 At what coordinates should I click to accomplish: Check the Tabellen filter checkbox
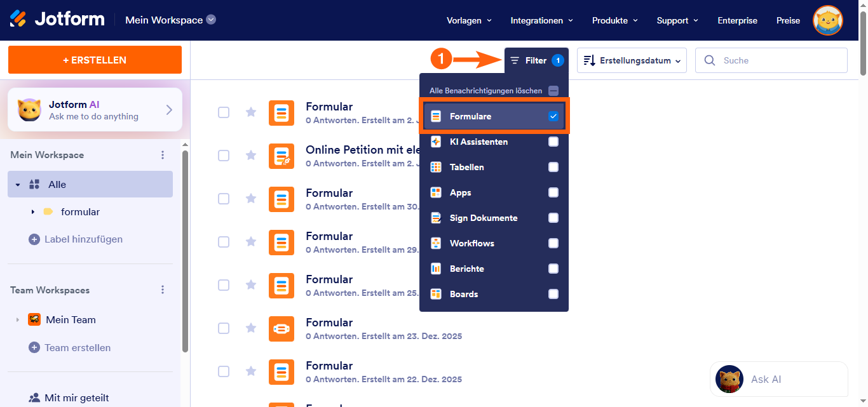(553, 167)
